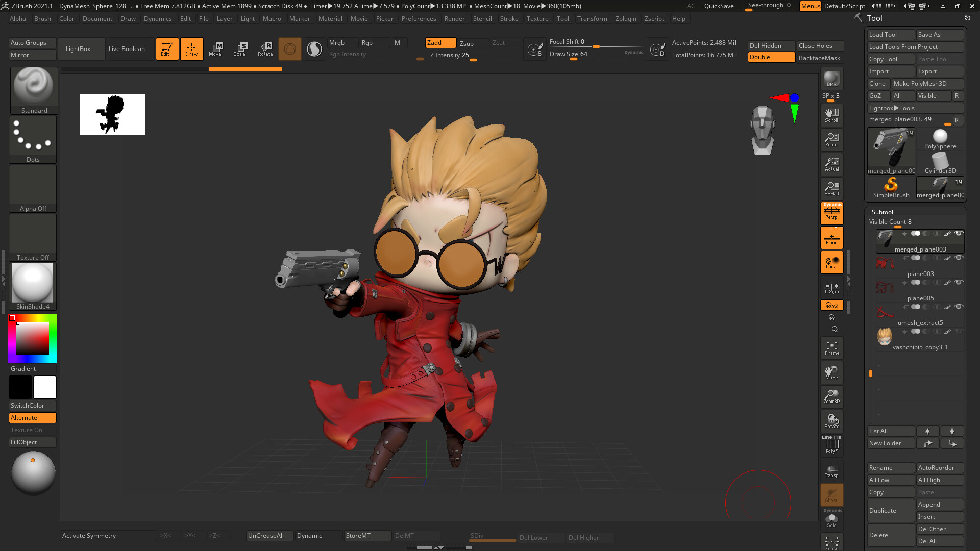Open the Lightbox▶Tools browser

[x=915, y=108]
